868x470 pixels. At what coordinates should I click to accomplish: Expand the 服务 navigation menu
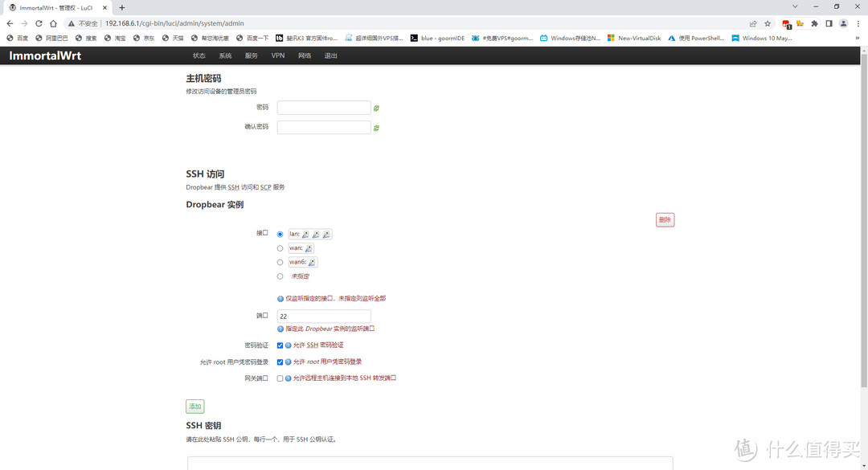tap(252, 55)
